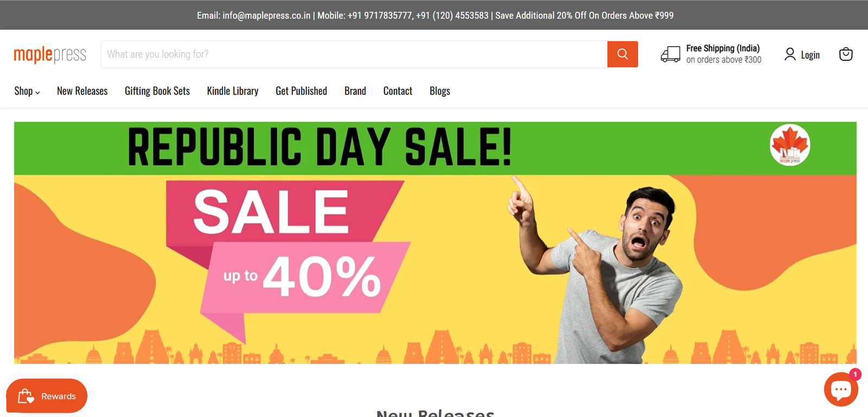Expand the Shop dropdown menu
The height and width of the screenshot is (417, 868).
(x=27, y=91)
